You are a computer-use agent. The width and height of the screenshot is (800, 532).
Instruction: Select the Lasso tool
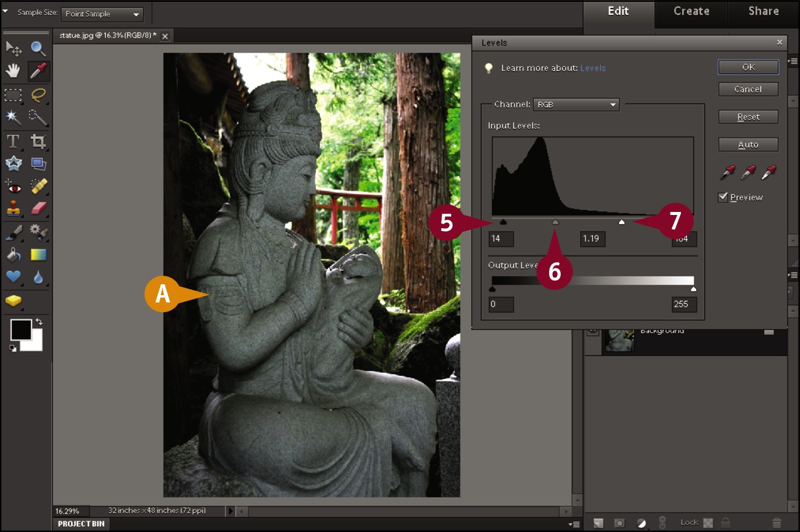[39, 95]
